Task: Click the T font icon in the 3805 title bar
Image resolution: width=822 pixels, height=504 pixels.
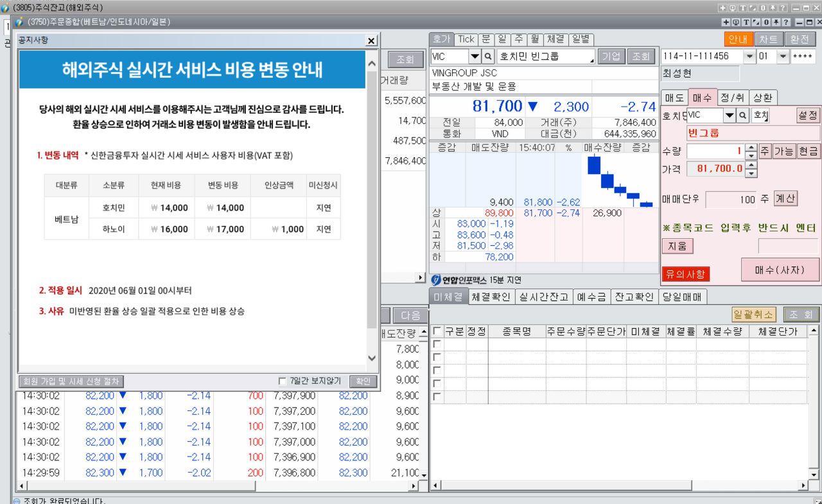Action: 742,8
